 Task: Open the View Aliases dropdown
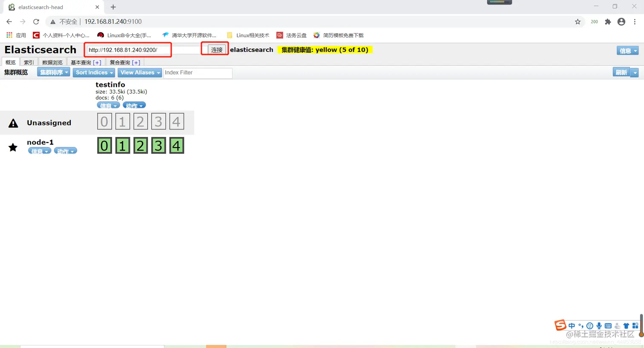pyautogui.click(x=140, y=72)
